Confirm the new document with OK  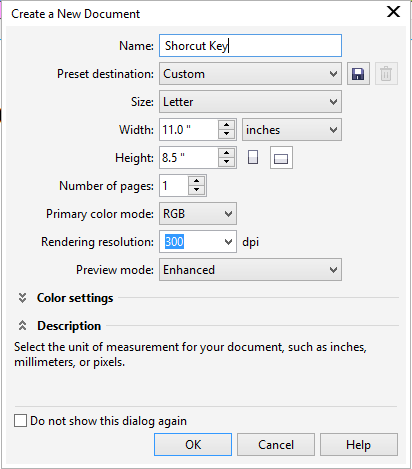click(x=193, y=444)
